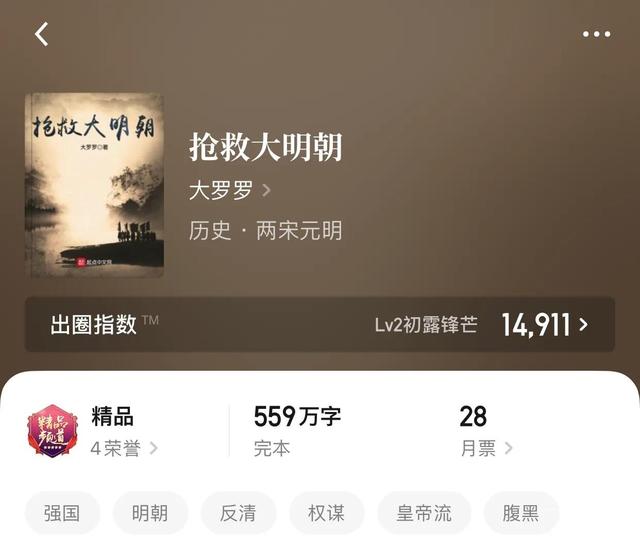Tap the back arrow icon

41,34
